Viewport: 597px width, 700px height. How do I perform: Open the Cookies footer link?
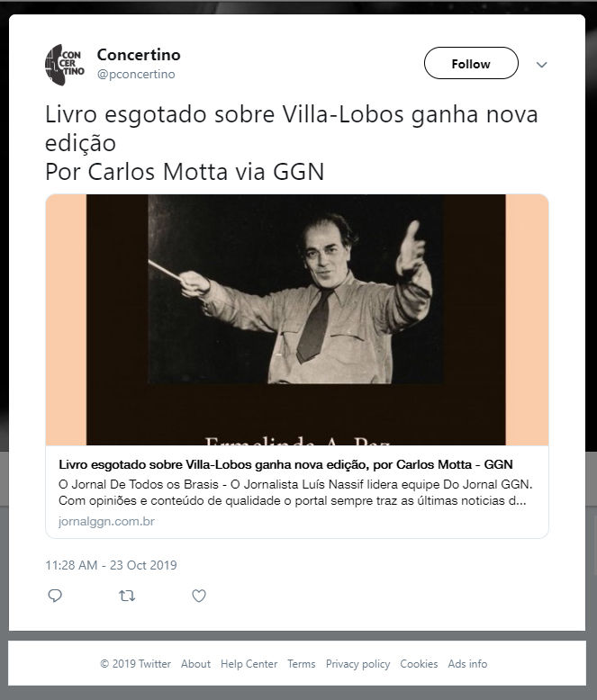pos(419,664)
